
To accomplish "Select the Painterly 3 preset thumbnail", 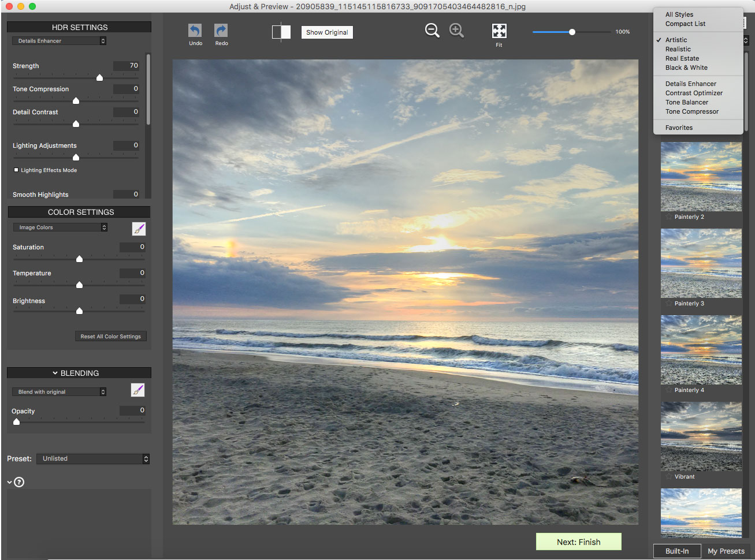I will tap(701, 263).
